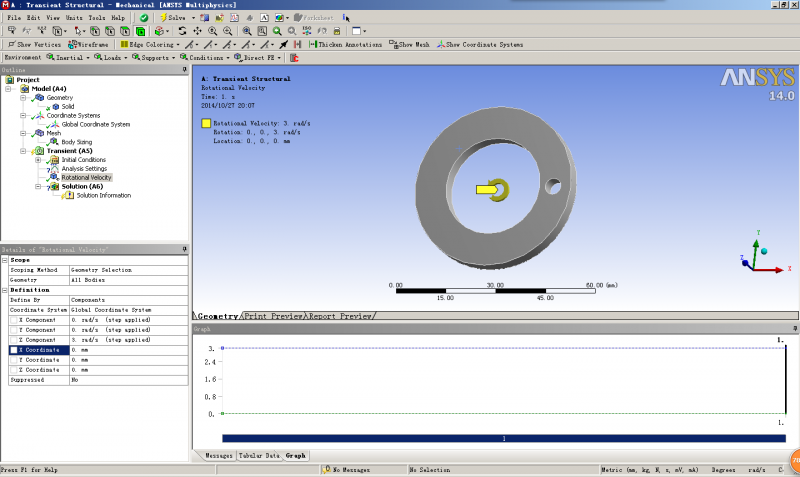
Task: Click the Show Vertices toolbar button
Action: click(x=36, y=44)
